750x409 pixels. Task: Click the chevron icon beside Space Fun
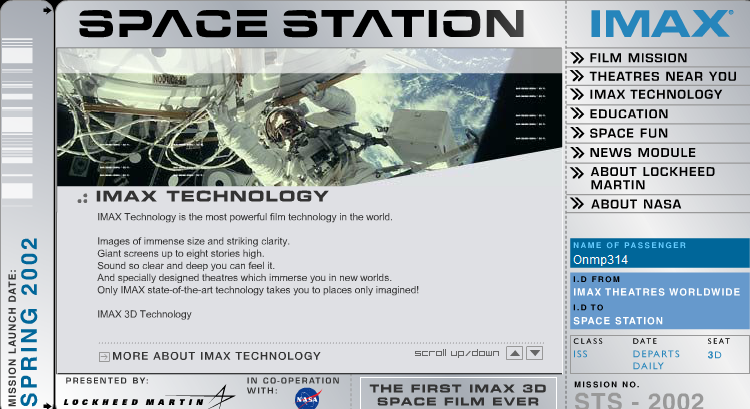pos(578,133)
